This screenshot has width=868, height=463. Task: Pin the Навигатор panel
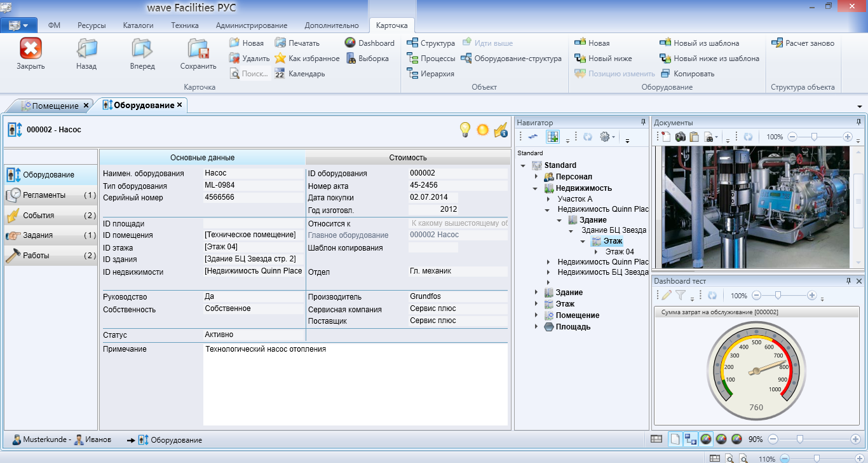click(x=643, y=122)
